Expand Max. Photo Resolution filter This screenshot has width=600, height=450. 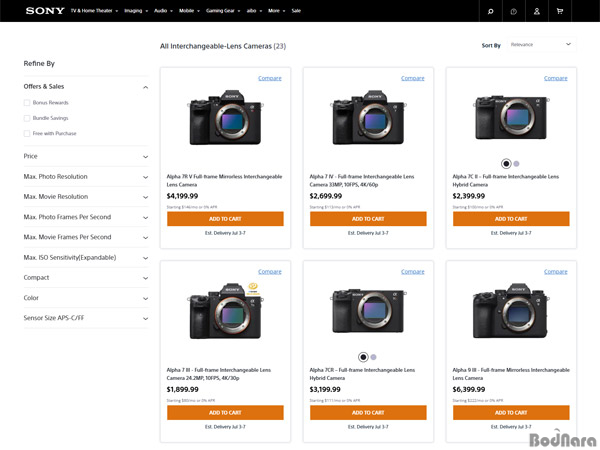[x=86, y=177]
